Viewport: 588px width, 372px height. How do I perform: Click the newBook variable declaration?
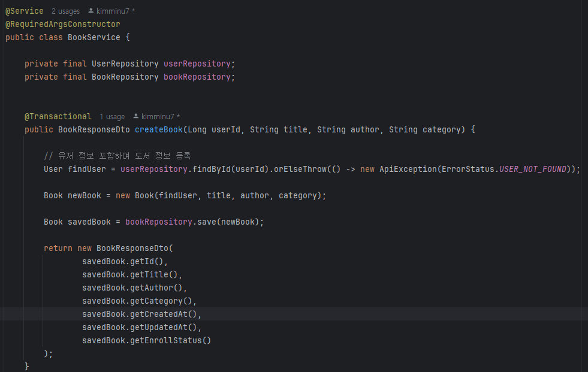coord(85,195)
